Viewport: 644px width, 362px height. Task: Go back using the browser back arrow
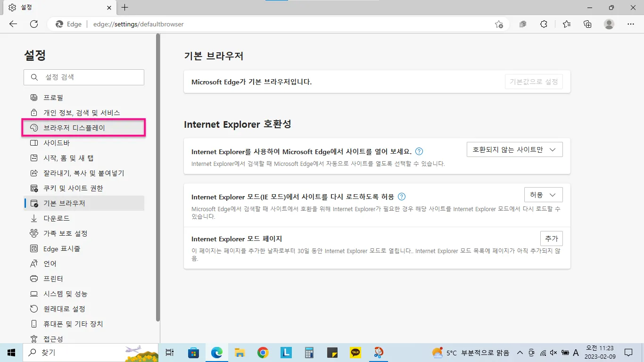pyautogui.click(x=13, y=24)
